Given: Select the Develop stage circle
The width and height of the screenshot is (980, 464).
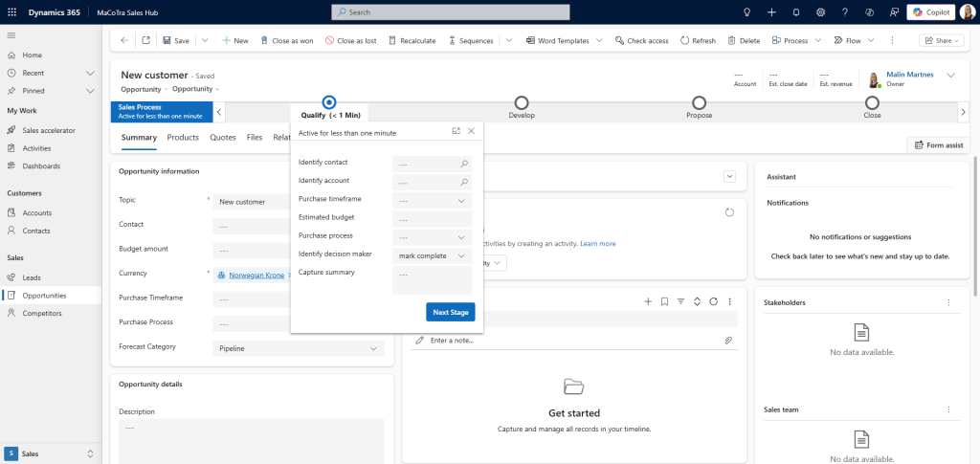Looking at the screenshot, I should (x=522, y=102).
